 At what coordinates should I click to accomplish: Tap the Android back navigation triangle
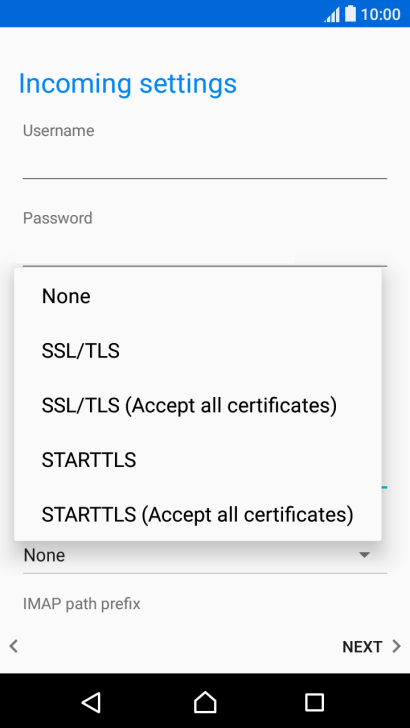coord(91,702)
